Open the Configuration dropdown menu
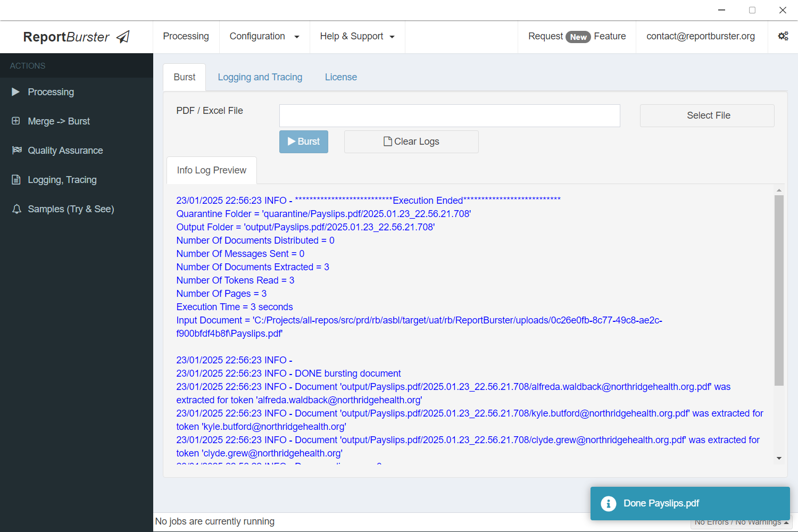 coord(264,36)
